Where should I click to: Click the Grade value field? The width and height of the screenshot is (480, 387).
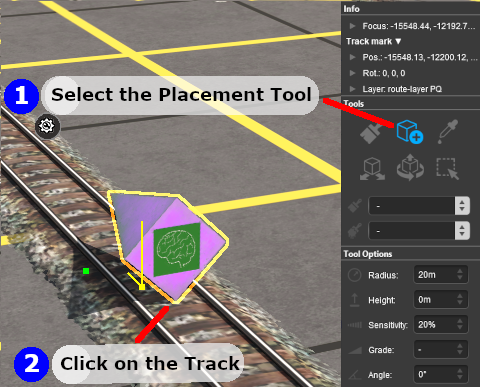(440, 350)
